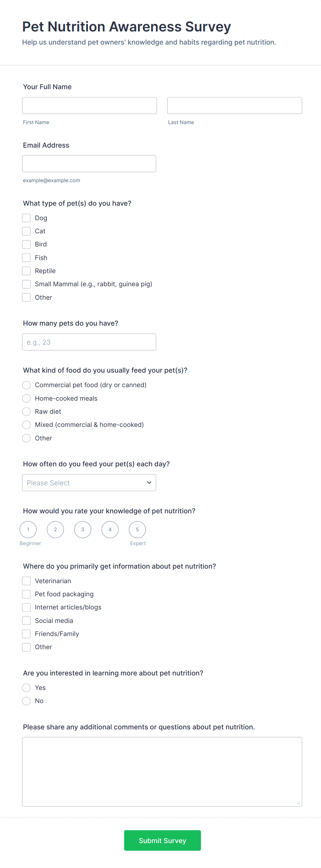The width and height of the screenshot is (321, 868).
Task: Tick the Reptile checkbox
Action: click(x=27, y=271)
